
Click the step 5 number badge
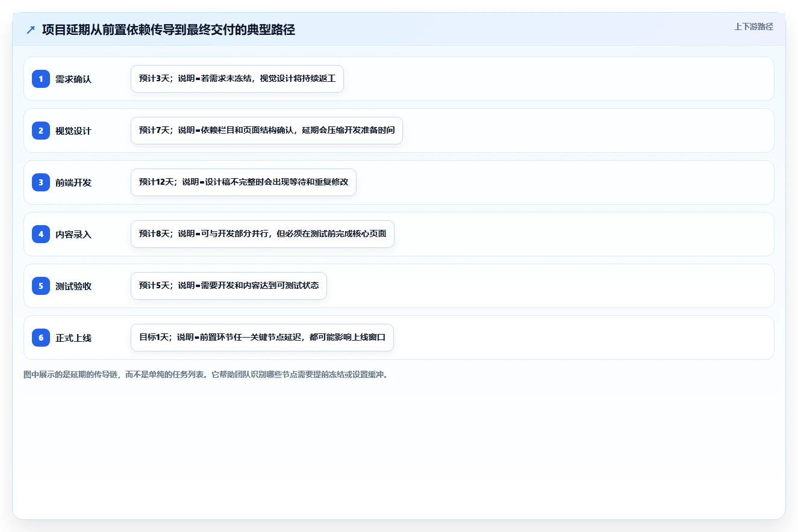pos(41,286)
